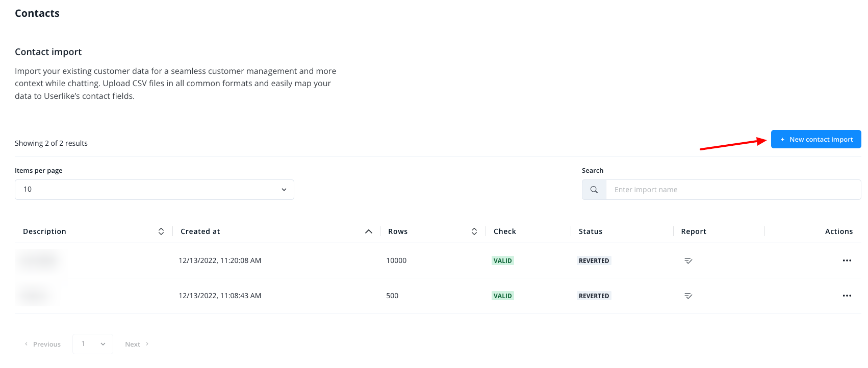Viewport: 868px width, 368px height.
Task: Expand Items per page dropdown
Action: pos(154,190)
